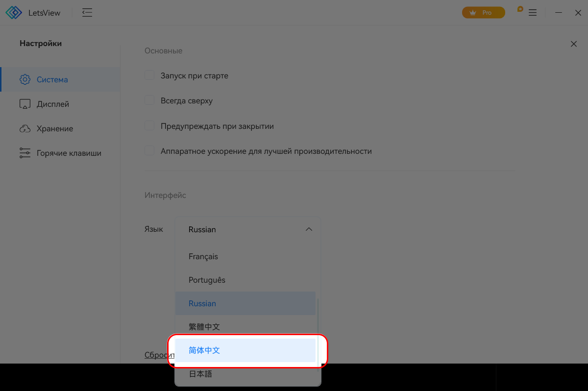Enable the Запуск при старте checkbox
This screenshot has width=588, height=391.
click(149, 75)
